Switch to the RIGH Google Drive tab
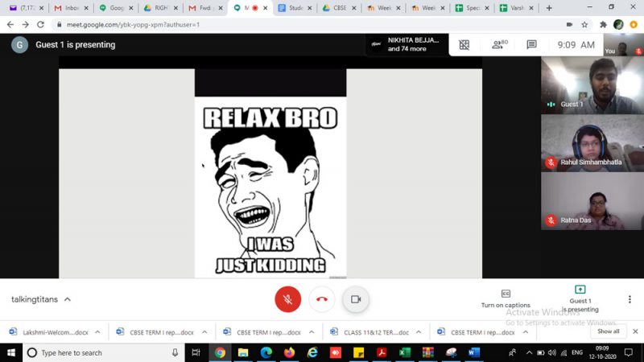This screenshot has width=644, height=362. 160,8
